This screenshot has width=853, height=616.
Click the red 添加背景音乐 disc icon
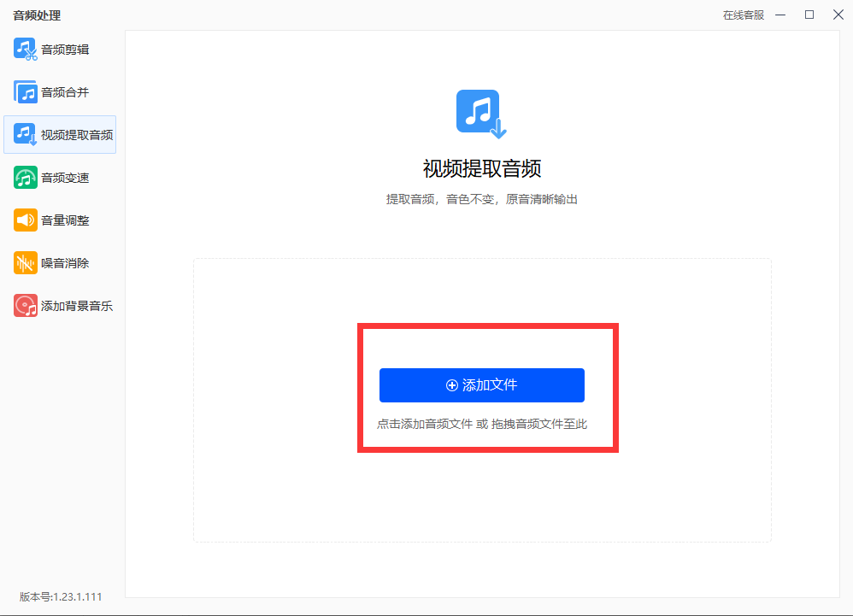coord(26,306)
